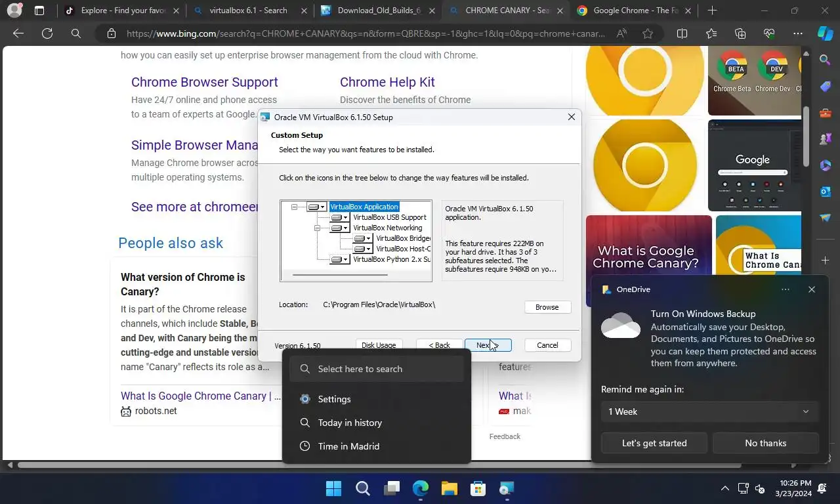
Task: Open the Chrome Browser Support link
Action: coord(205,82)
